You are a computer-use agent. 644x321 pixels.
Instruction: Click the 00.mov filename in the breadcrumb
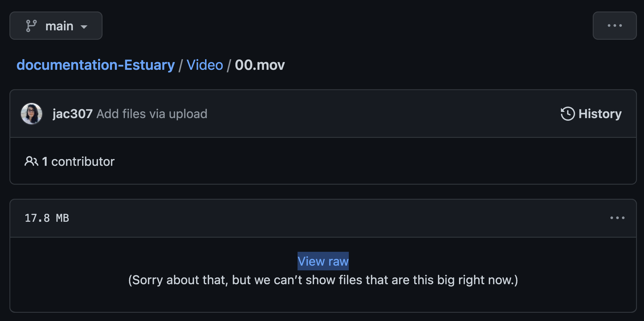(x=260, y=65)
